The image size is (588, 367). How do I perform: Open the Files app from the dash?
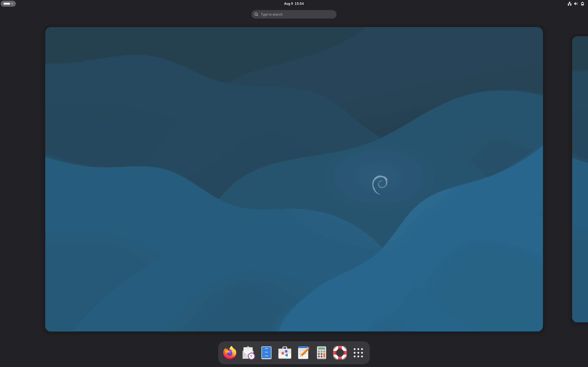(x=266, y=353)
